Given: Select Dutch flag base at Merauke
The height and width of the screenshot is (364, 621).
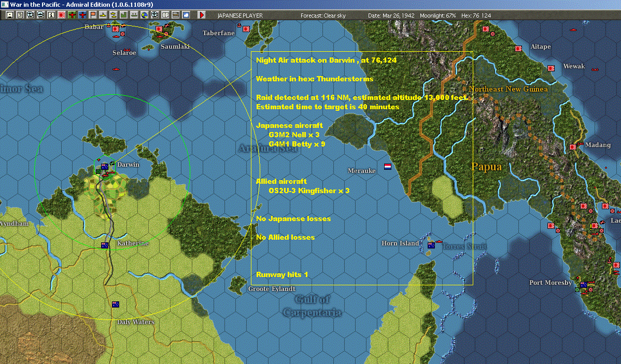Looking at the screenshot, I should coord(388,167).
